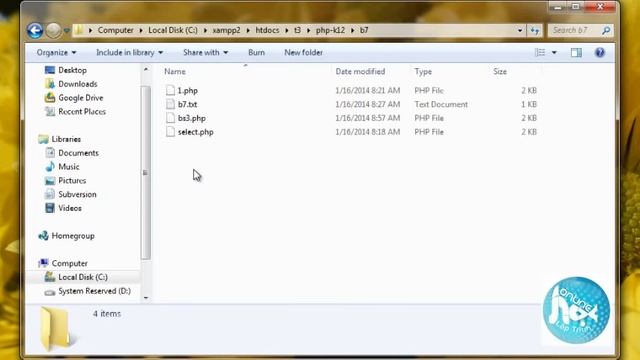Click the Homegroup icon
640x360 pixels.
click(x=43, y=236)
